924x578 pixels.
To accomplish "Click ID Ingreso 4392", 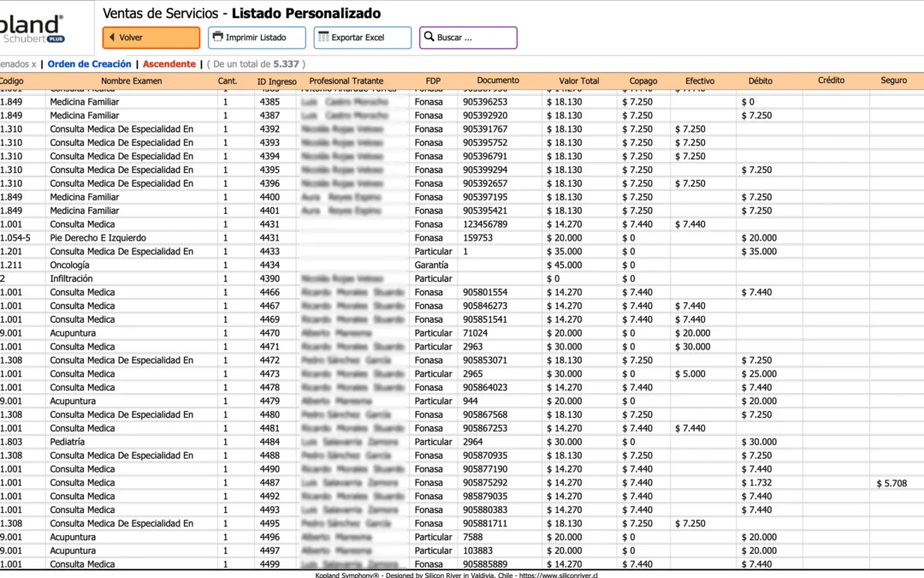I will tap(269, 129).
